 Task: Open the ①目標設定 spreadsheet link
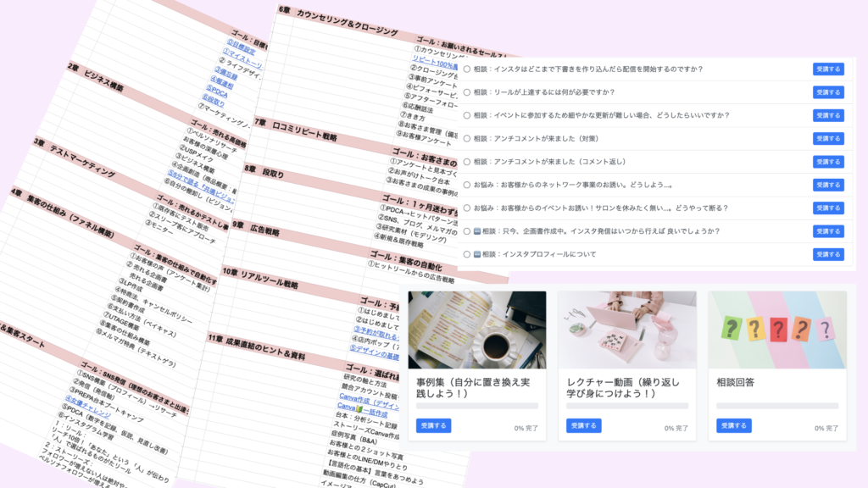tap(241, 47)
